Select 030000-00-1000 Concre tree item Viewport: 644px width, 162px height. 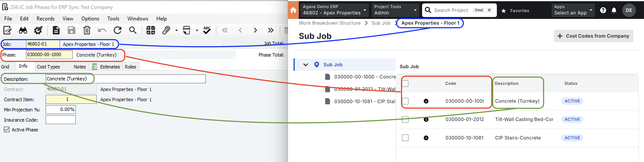(x=360, y=77)
